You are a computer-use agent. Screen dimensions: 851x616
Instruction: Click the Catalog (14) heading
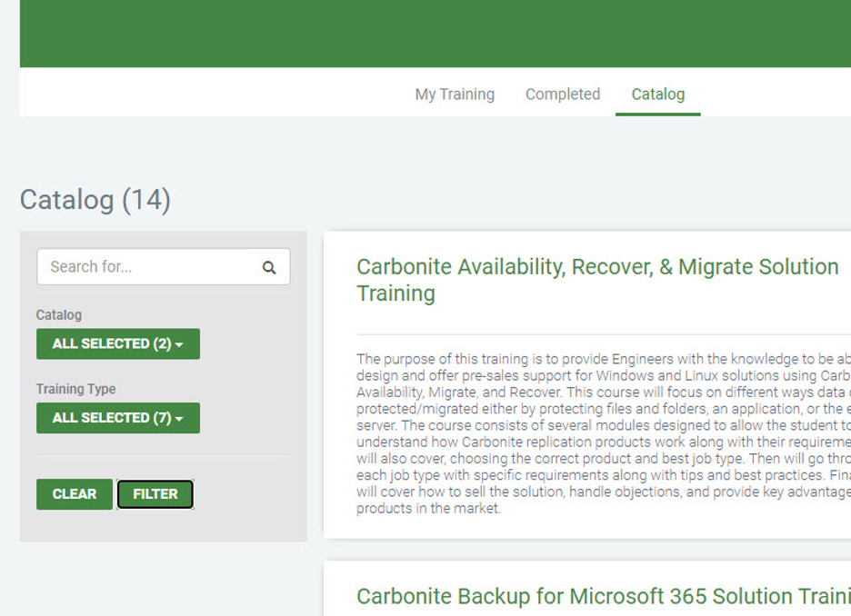95,200
